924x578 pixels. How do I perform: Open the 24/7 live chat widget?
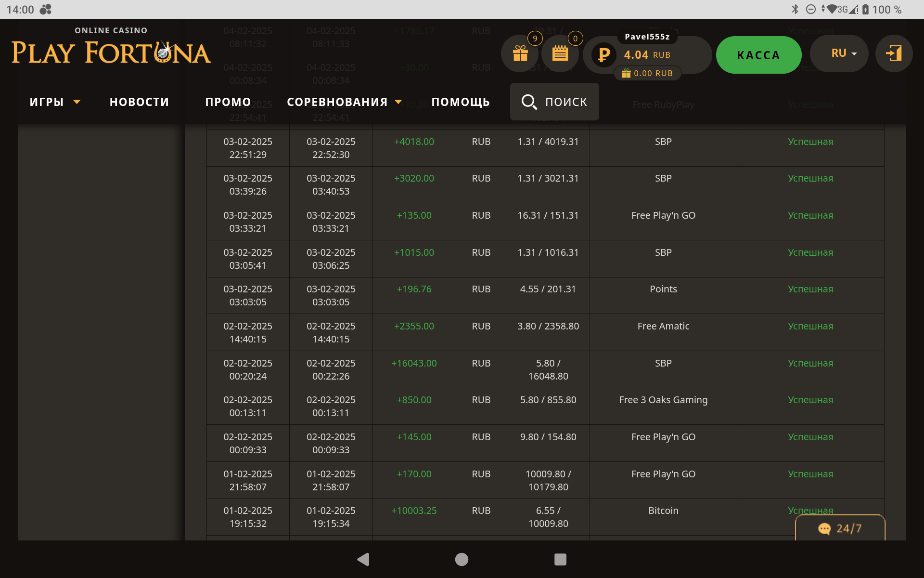[x=840, y=528]
